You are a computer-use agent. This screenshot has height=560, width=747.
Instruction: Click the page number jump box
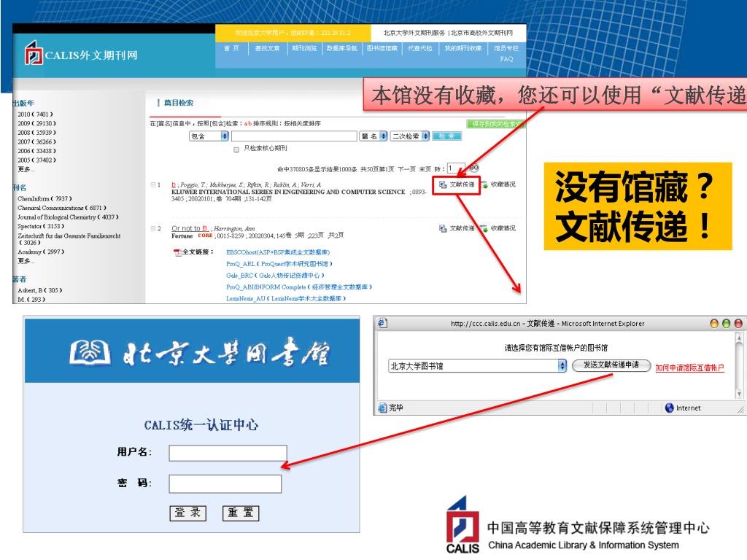(x=456, y=168)
